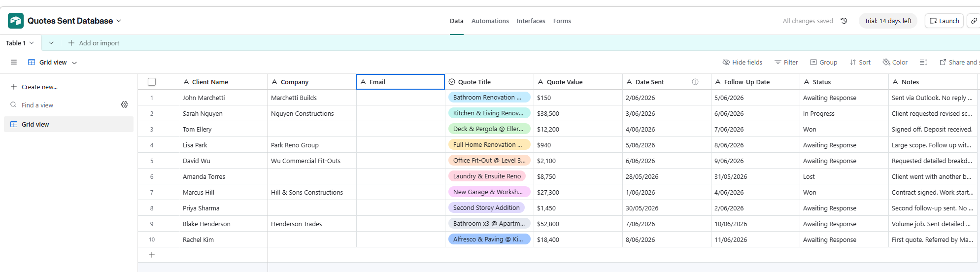
Task: Toggle the views sidebar hamburger icon
Action: 14,62
